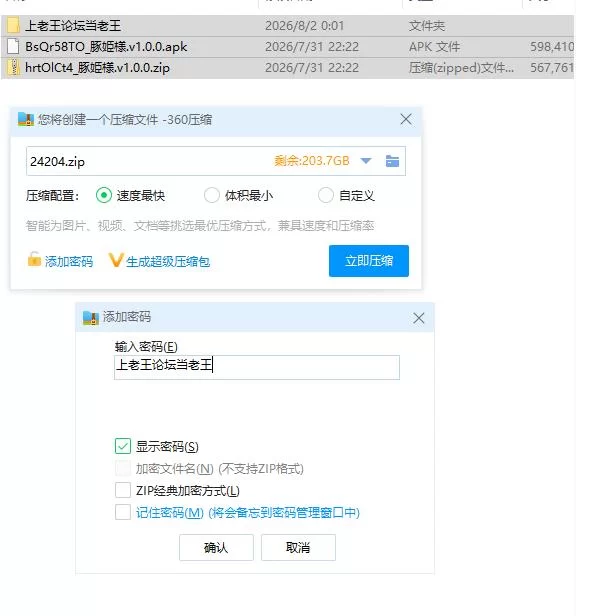Click the lock icon next to 添加密码

coord(34,260)
